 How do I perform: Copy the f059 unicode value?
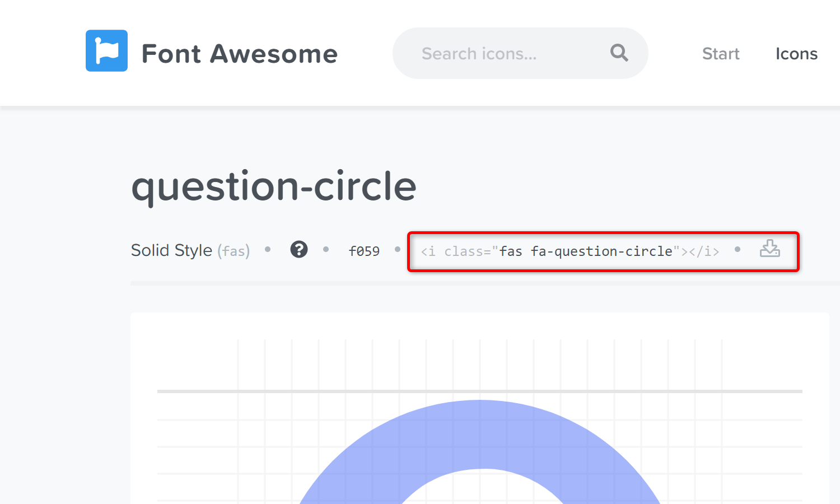pyautogui.click(x=364, y=251)
